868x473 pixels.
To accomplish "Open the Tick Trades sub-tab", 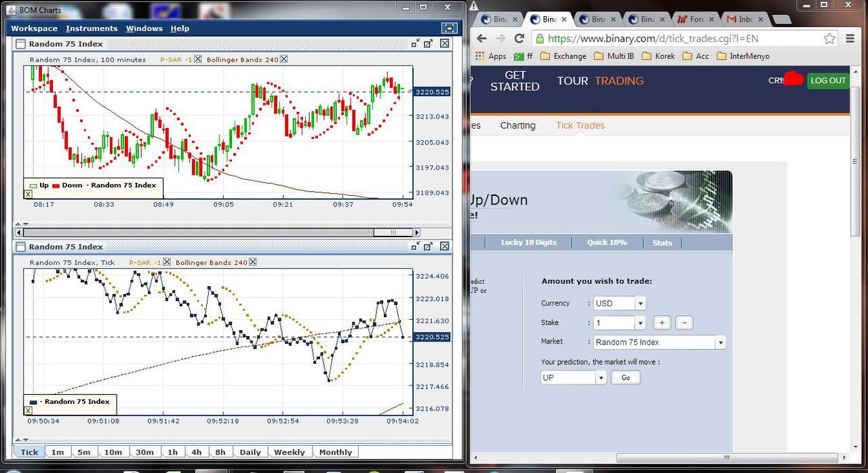I will click(x=580, y=125).
